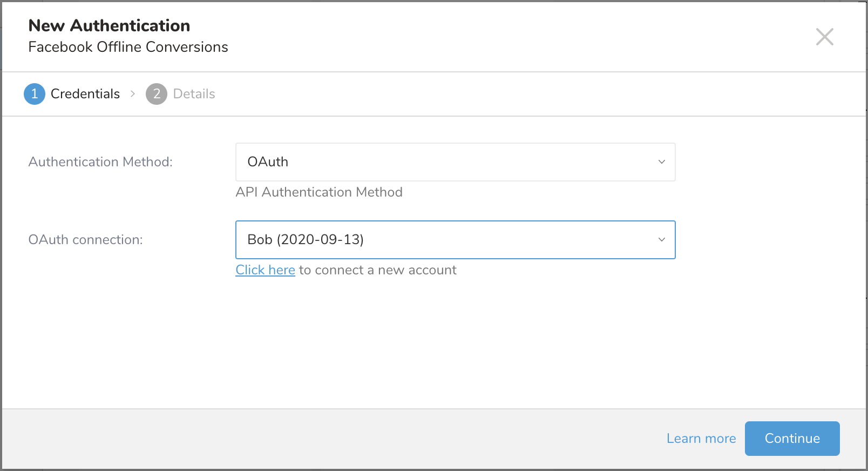
Task: Go to the Details step
Action: coord(194,94)
